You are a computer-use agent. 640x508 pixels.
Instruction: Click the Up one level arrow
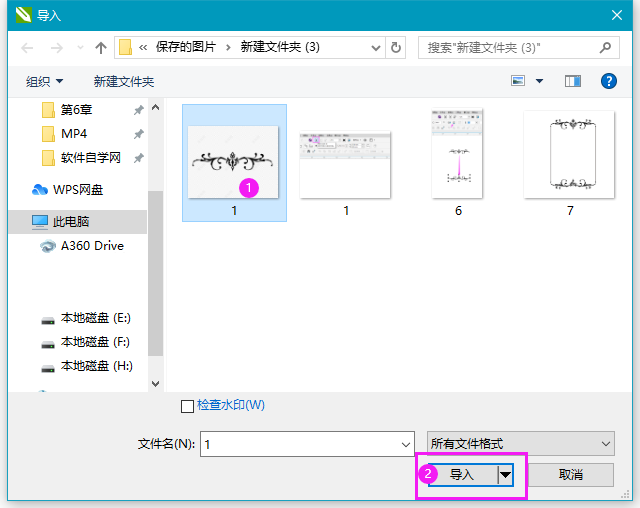tap(101, 47)
